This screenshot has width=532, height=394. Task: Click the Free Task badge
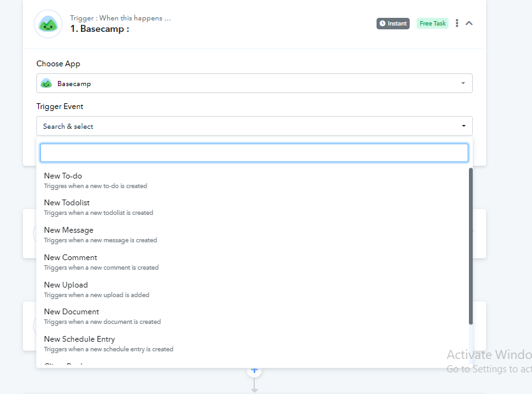[433, 24]
